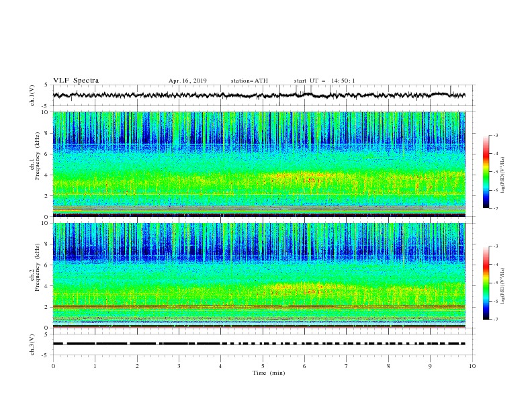Click the time axis tick label "8"
This screenshot has height=411, width=532.
click(x=388, y=366)
